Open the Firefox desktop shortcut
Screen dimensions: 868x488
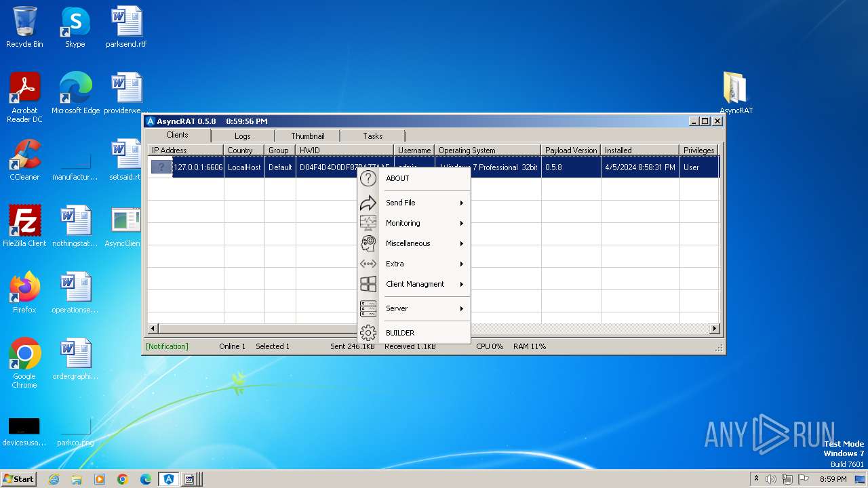(24, 292)
